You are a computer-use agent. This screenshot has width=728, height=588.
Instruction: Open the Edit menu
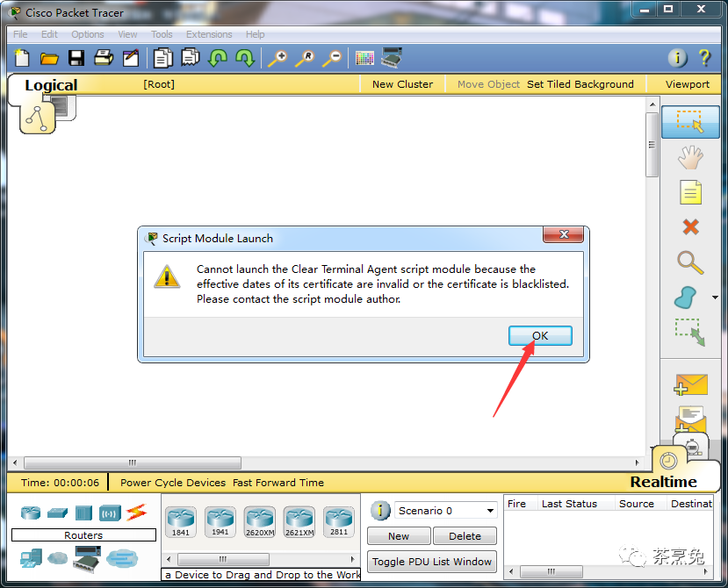click(49, 34)
